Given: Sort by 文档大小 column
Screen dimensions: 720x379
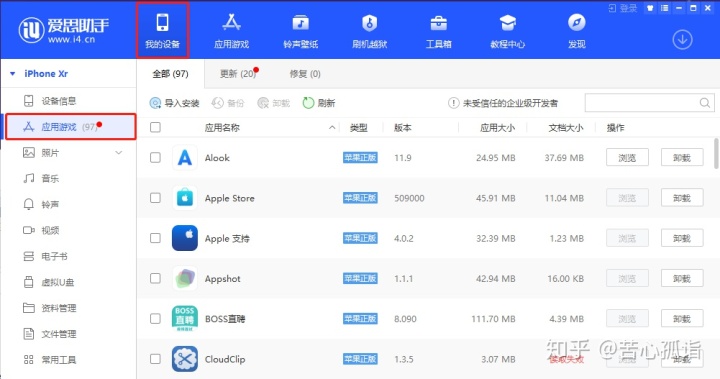Looking at the screenshot, I should [566, 128].
